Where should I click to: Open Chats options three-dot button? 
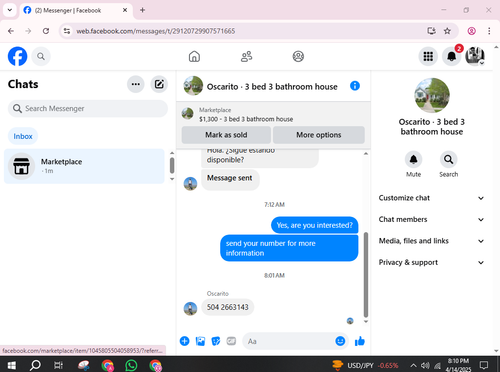click(136, 84)
